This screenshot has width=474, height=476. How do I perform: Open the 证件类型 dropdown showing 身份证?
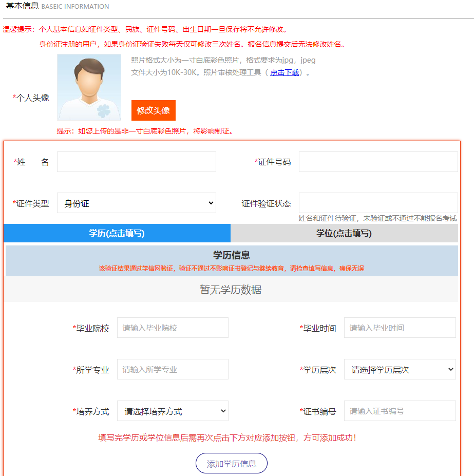(136, 203)
